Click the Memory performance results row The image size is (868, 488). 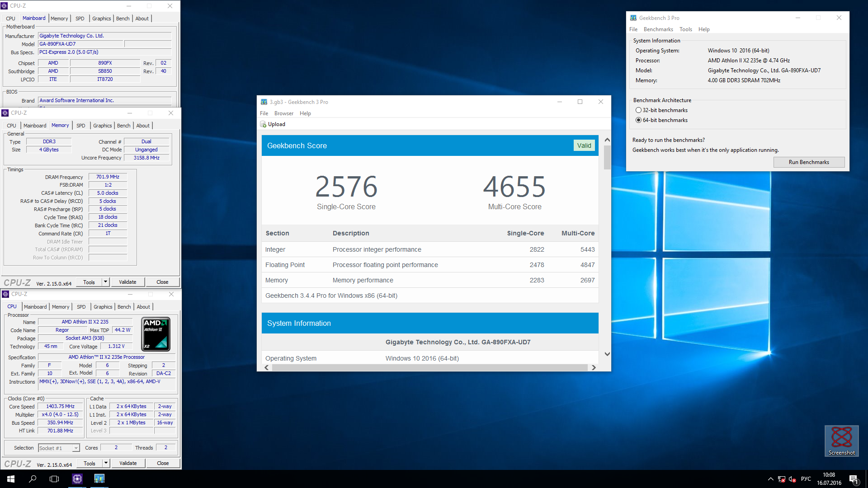pyautogui.click(x=430, y=280)
